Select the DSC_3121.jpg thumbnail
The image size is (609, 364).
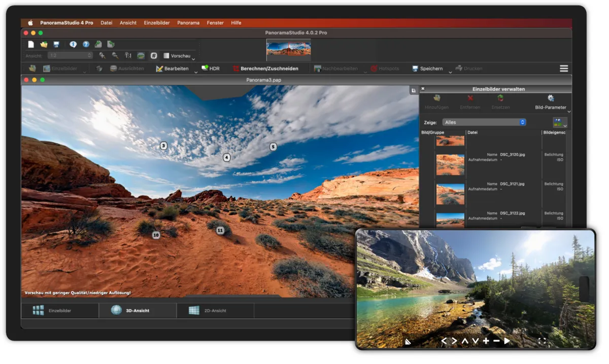point(450,194)
